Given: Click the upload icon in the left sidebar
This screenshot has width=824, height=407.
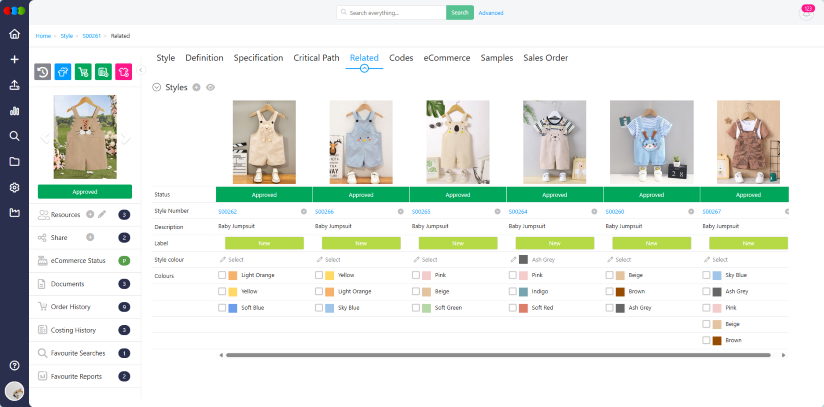Looking at the screenshot, I should (x=14, y=85).
